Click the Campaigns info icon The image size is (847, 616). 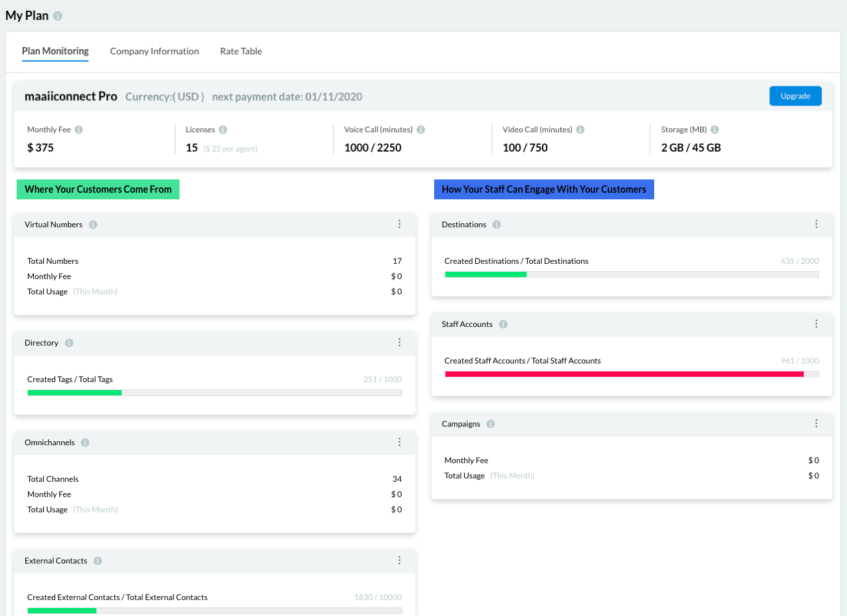[491, 424]
